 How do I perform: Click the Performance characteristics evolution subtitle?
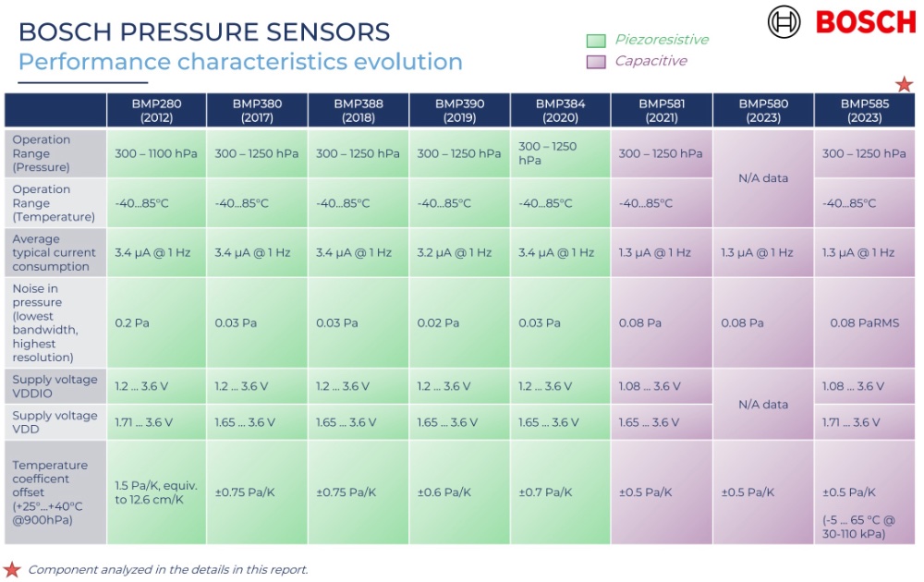pos(240,62)
